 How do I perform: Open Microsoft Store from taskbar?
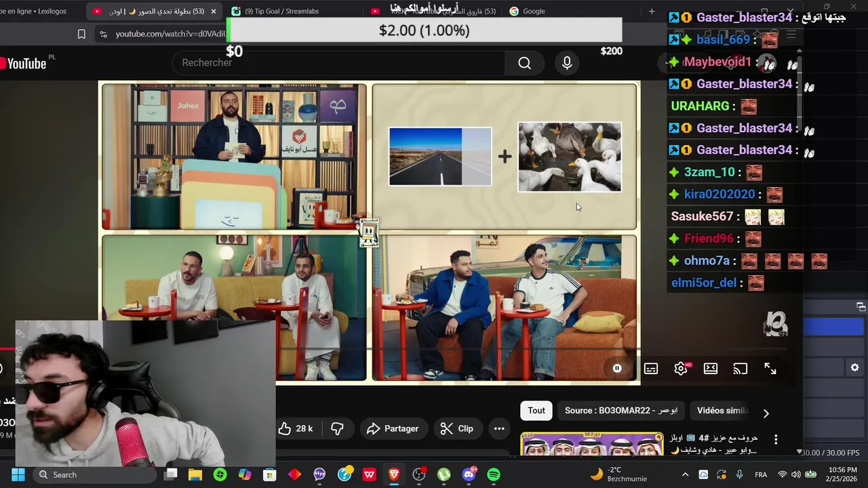270,474
